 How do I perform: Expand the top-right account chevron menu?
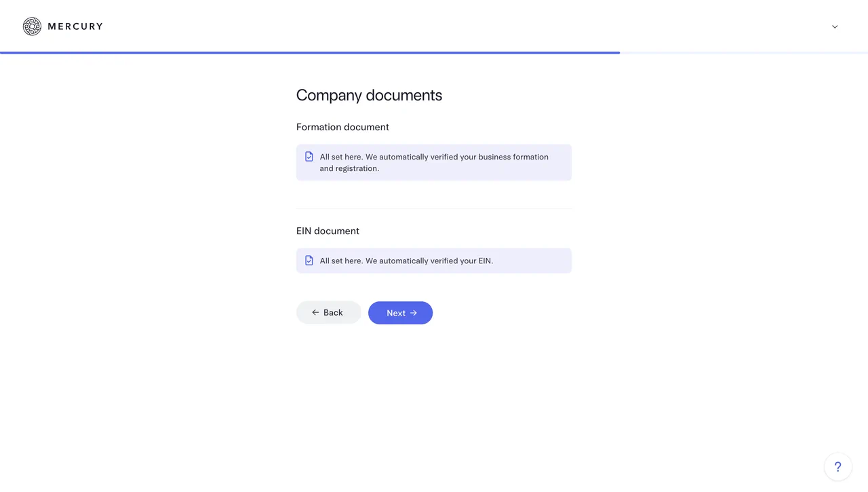pos(835,27)
